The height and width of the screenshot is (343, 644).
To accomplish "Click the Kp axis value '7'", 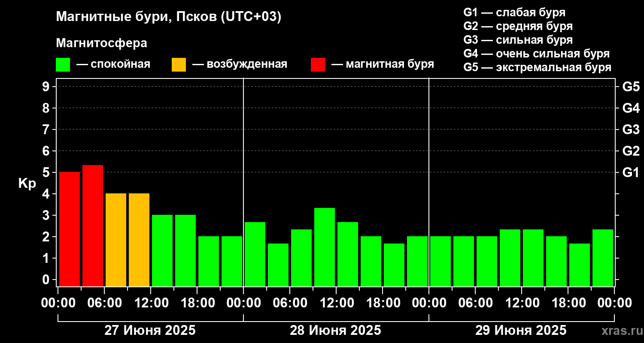I will coord(47,129).
